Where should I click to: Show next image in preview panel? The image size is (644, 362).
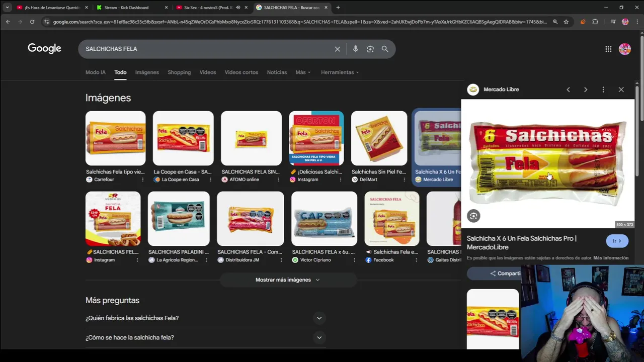[x=586, y=89]
